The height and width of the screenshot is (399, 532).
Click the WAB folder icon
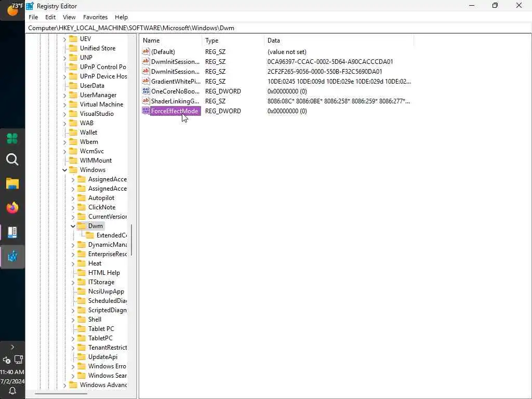73,123
